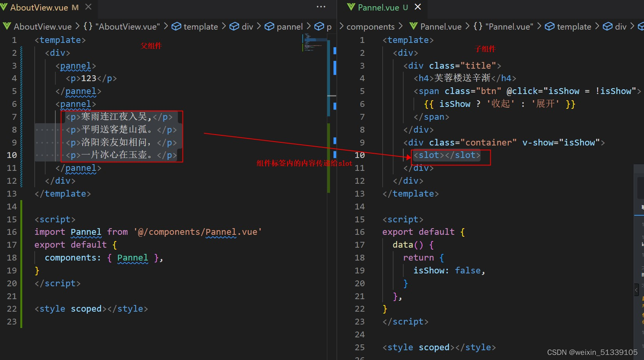The height and width of the screenshot is (360, 644).
Task: Select the "Pannel.vue" braces breadcrumb
Action: pos(503,27)
